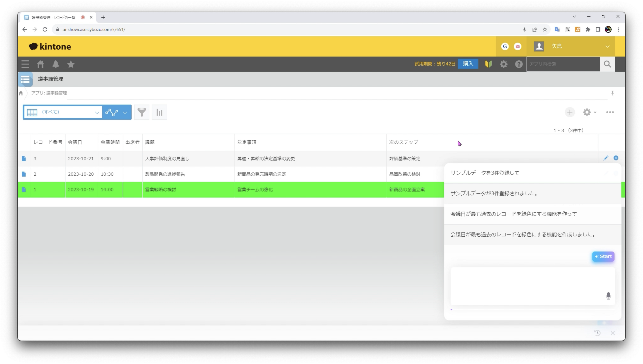Open the notifications bell

(x=56, y=64)
